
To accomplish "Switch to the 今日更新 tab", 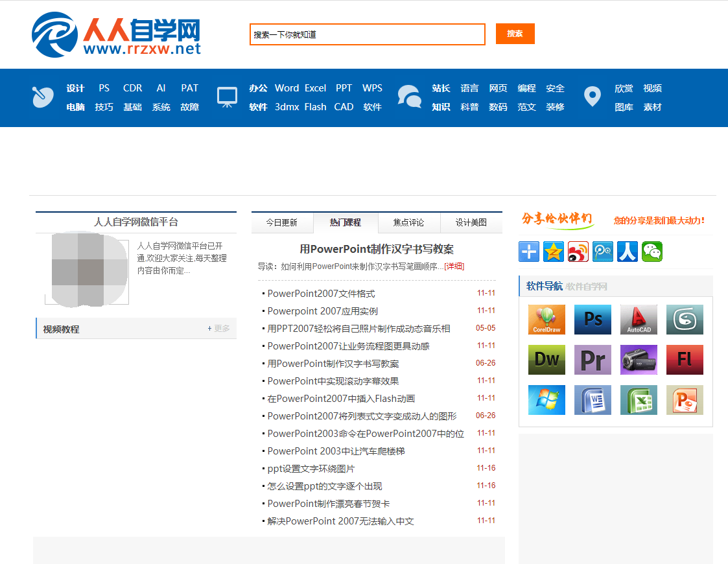I will (x=282, y=223).
